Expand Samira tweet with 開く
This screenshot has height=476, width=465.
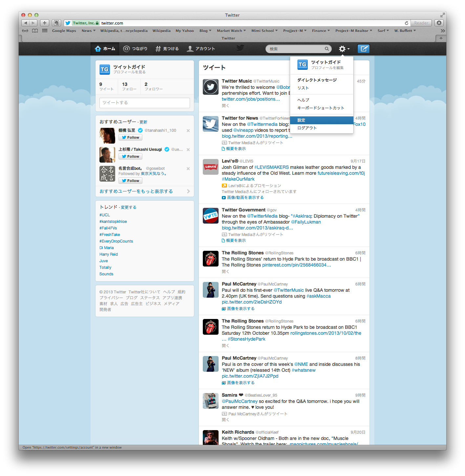click(225, 420)
